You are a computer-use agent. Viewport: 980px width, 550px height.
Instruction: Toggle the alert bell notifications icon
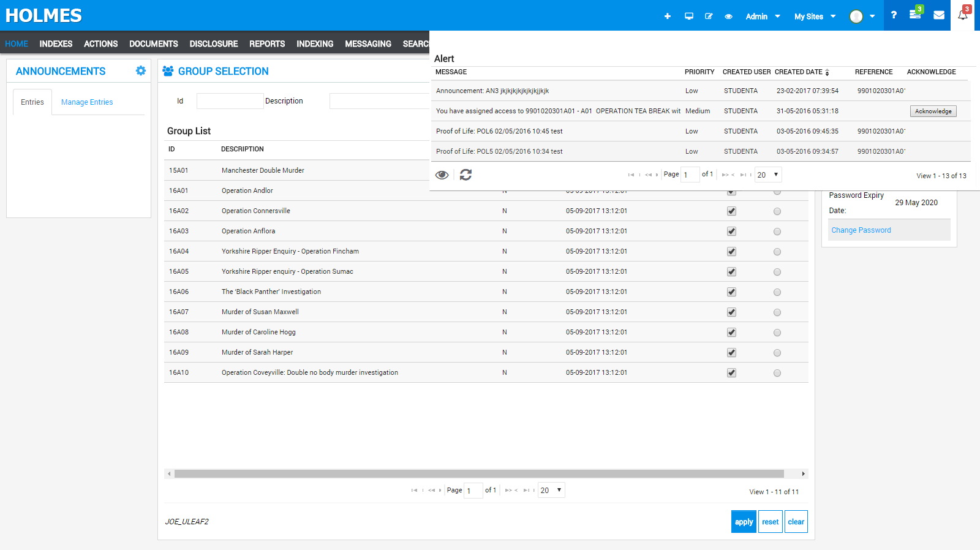click(x=963, y=15)
